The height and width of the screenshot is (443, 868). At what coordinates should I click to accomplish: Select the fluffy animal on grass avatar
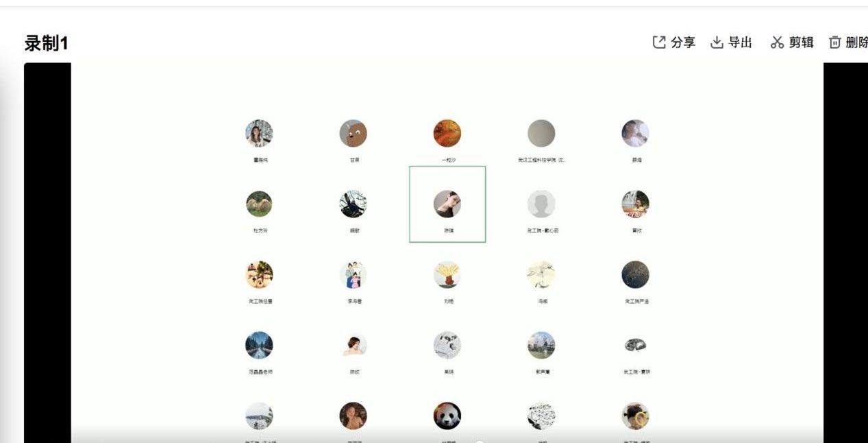coord(259,204)
